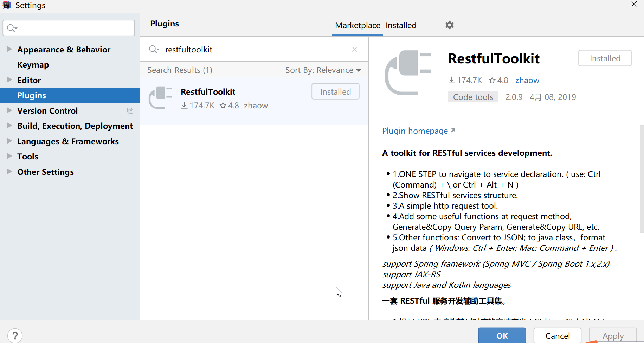The image size is (644, 343).
Task: Switch to the Marketplace tab
Action: coord(358,25)
